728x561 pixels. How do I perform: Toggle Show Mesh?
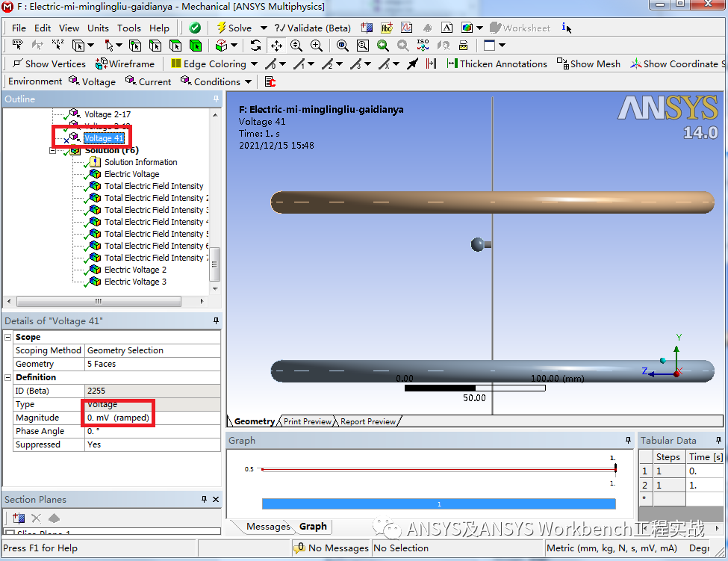point(588,63)
